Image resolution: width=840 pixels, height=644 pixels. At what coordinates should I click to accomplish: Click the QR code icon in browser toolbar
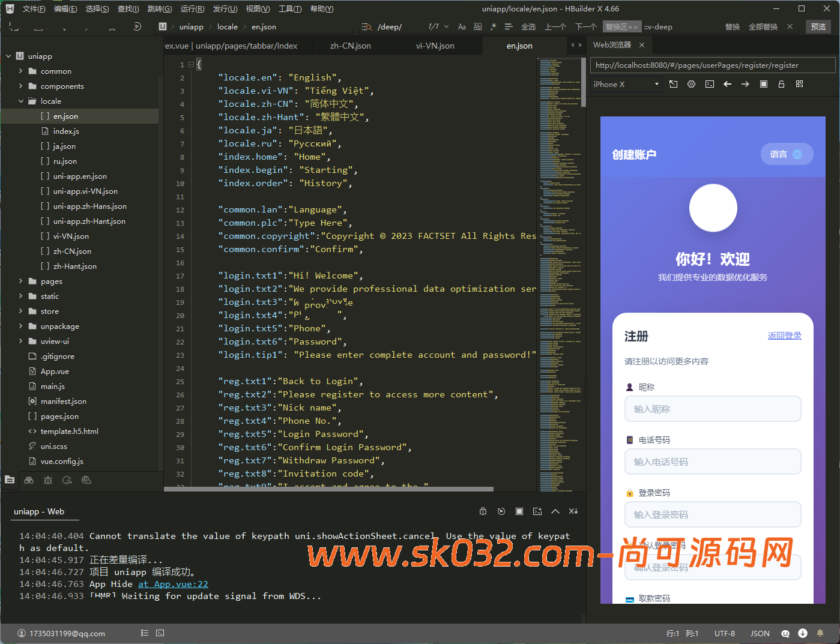[799, 84]
